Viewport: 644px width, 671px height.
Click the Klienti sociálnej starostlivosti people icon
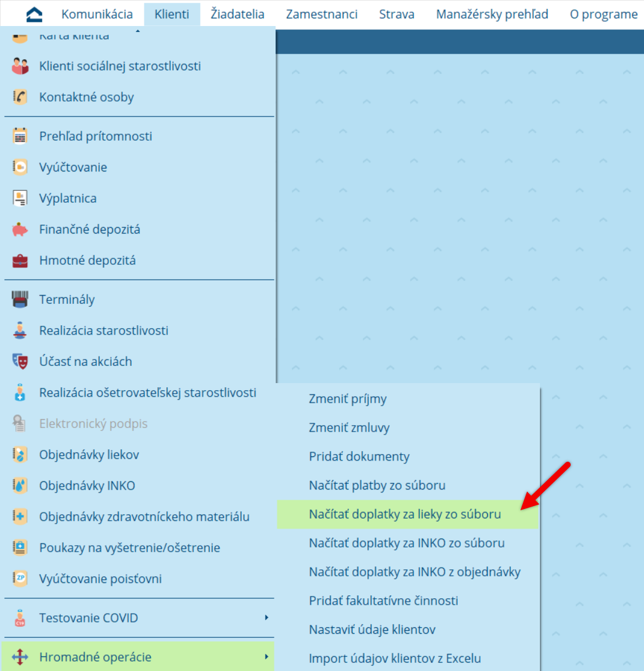(x=20, y=66)
